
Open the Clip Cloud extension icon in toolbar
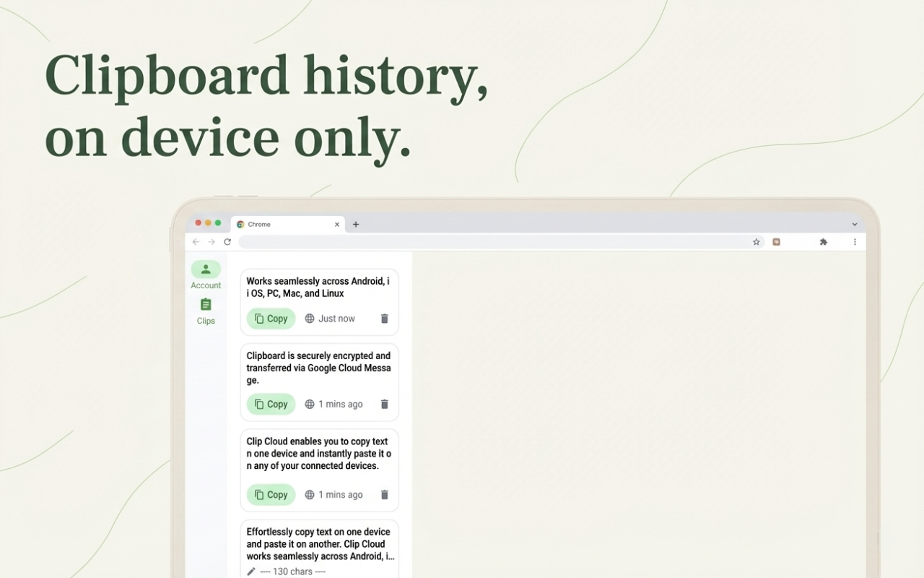776,241
